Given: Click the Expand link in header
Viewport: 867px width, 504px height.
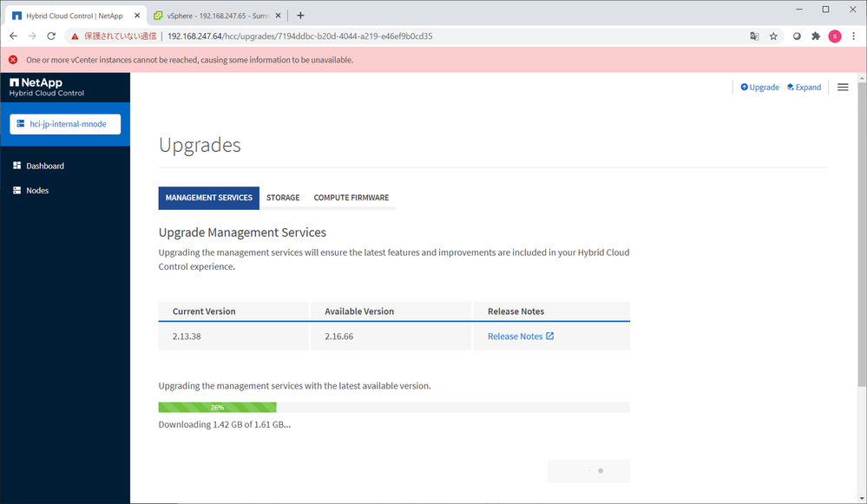Looking at the screenshot, I should pos(804,88).
